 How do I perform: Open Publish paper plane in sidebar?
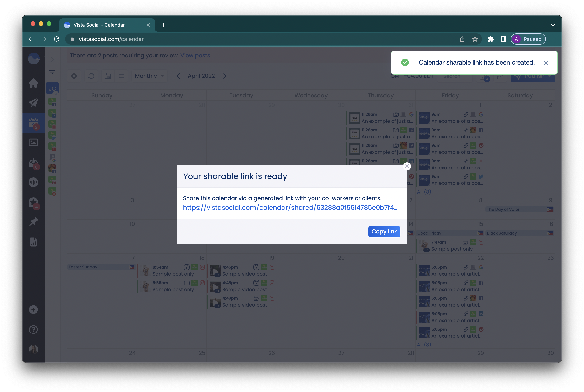point(33,102)
